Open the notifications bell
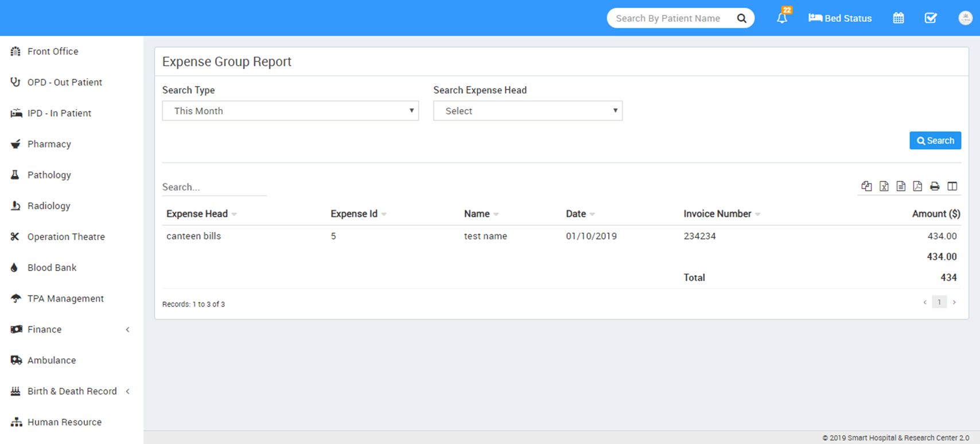980x444 pixels. pyautogui.click(x=782, y=18)
